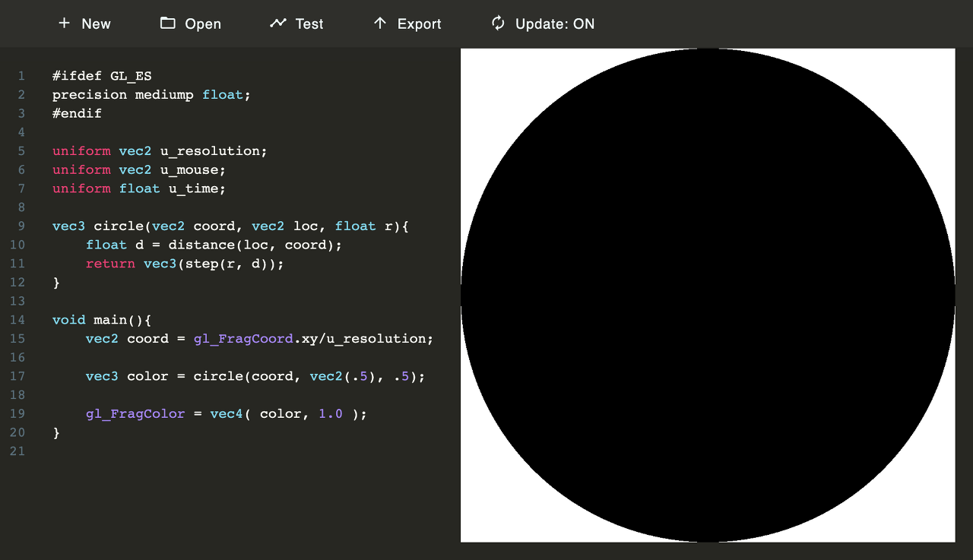Click 'u_resolution;' in the uniform declaration
This screenshot has height=560, width=973.
[x=214, y=150]
